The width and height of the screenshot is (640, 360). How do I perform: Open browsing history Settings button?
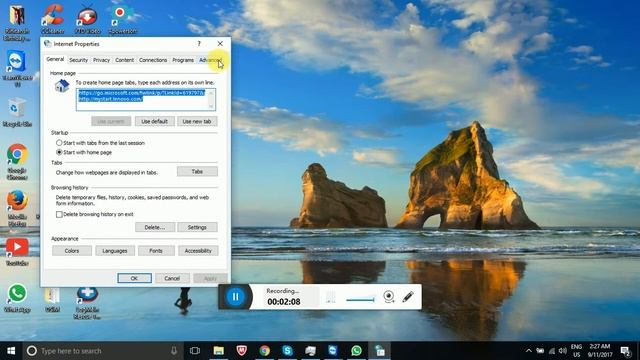tap(197, 227)
